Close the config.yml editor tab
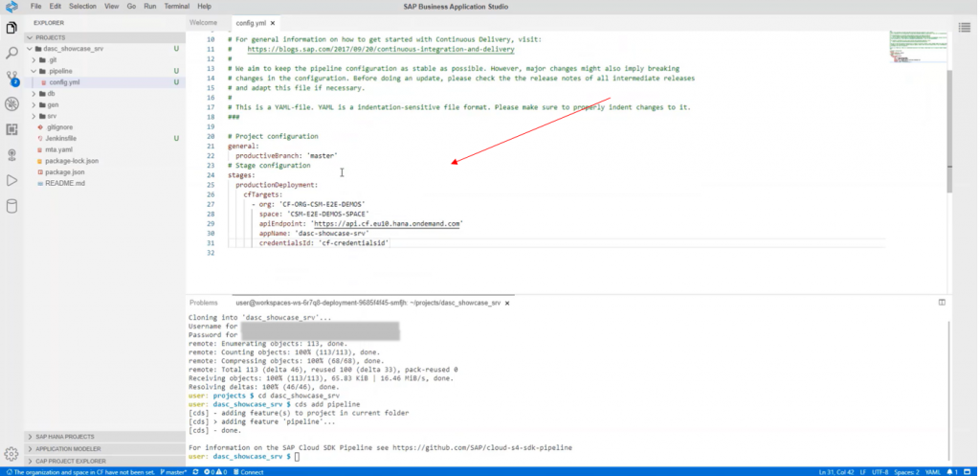 273,23
